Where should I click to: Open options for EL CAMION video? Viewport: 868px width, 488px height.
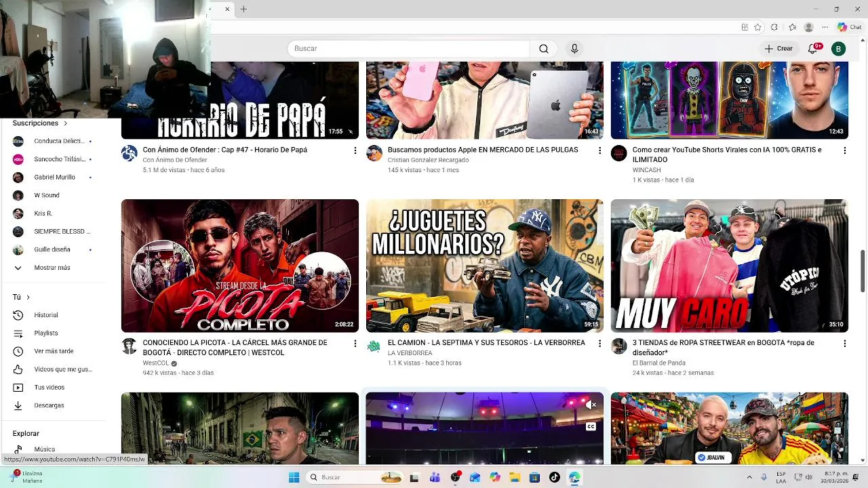(599, 344)
